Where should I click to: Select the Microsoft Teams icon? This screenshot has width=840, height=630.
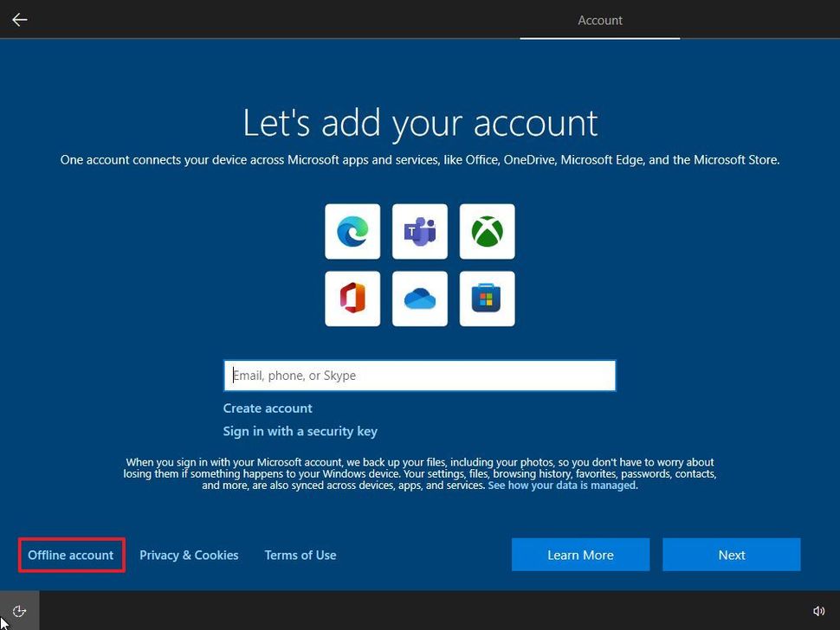click(x=419, y=231)
